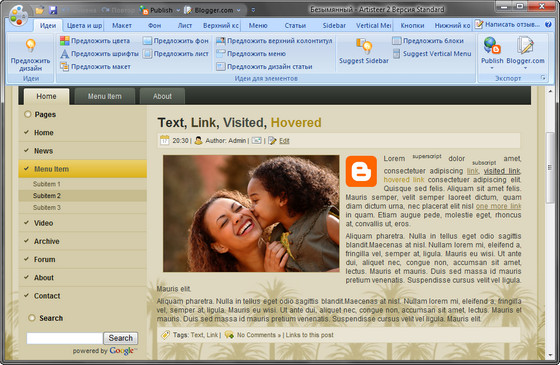Click the Search button in sidebar
Viewport: 560px width, 365px height.
(121, 338)
